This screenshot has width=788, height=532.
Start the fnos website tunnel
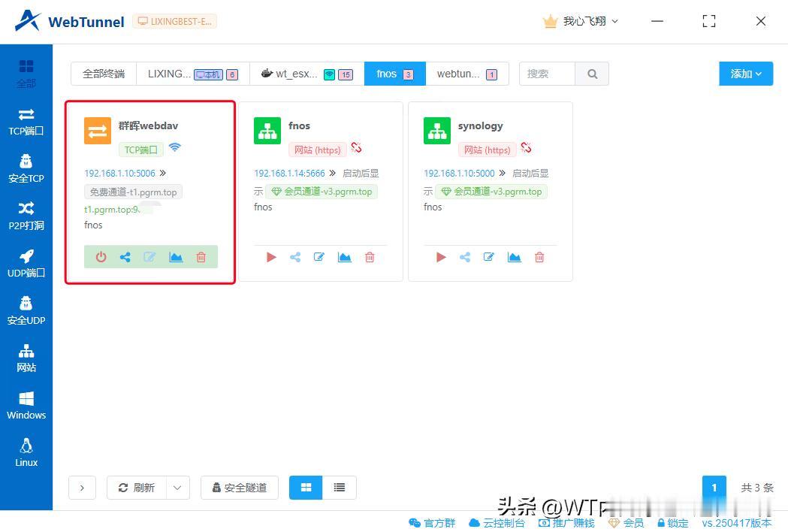[x=271, y=257]
